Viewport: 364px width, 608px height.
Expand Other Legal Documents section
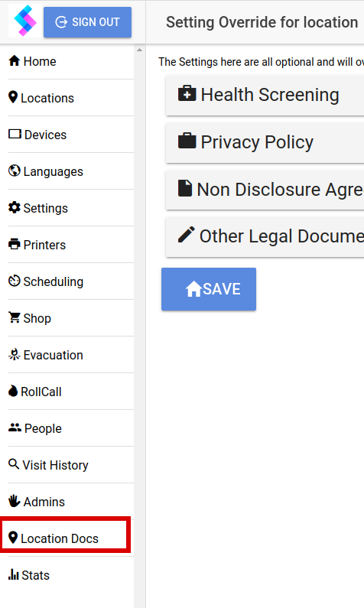click(265, 236)
